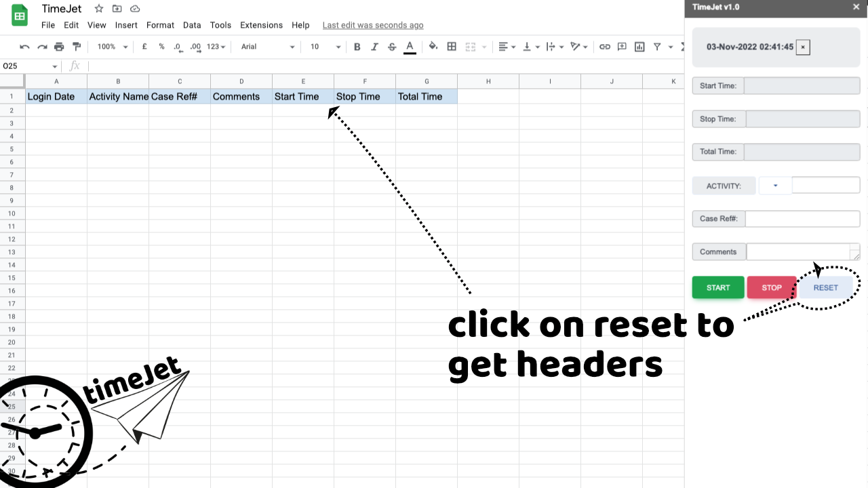This screenshot has height=488, width=868.
Task: Click the insert chart icon
Action: (x=639, y=47)
